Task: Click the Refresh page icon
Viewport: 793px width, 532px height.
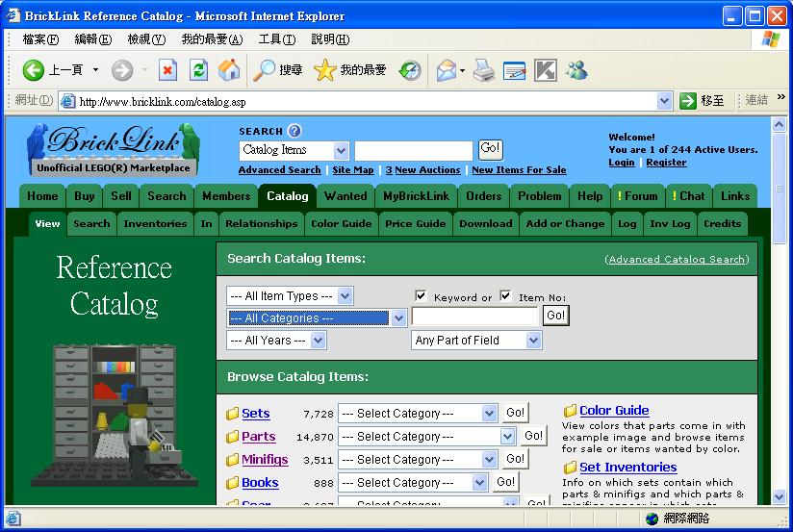Action: pyautogui.click(x=198, y=70)
